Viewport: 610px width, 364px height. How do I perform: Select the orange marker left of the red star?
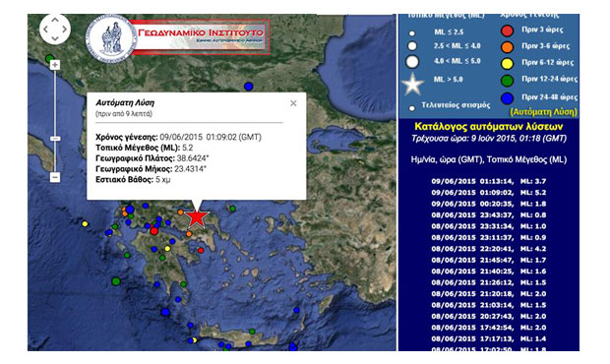(x=180, y=212)
